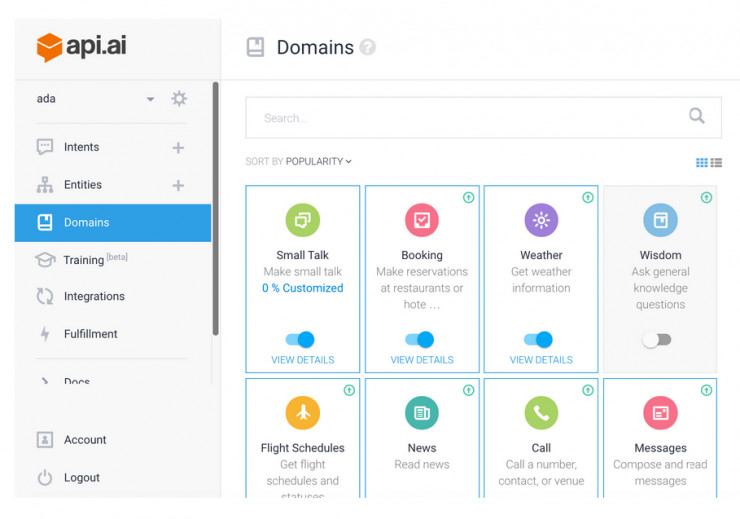This screenshot has width=740, height=519.
Task: Click the Call phone icon
Action: coord(541,412)
